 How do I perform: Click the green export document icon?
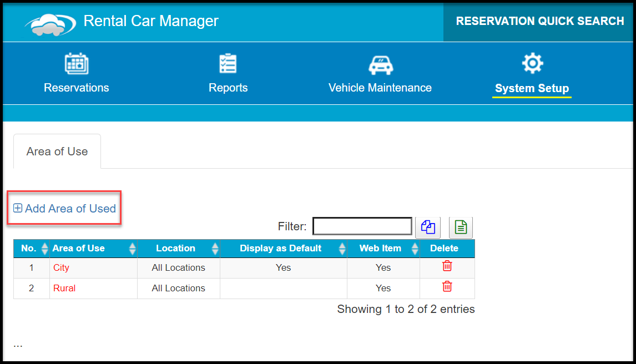click(x=461, y=227)
